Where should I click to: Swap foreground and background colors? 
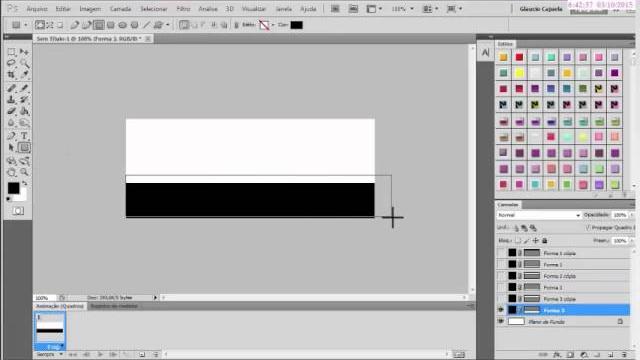[x=24, y=184]
